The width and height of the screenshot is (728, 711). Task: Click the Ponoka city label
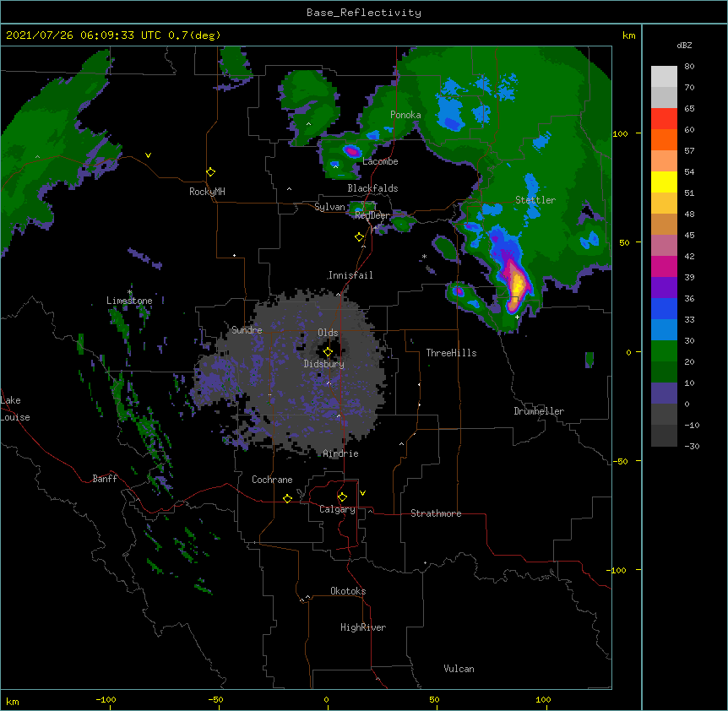coord(405,115)
